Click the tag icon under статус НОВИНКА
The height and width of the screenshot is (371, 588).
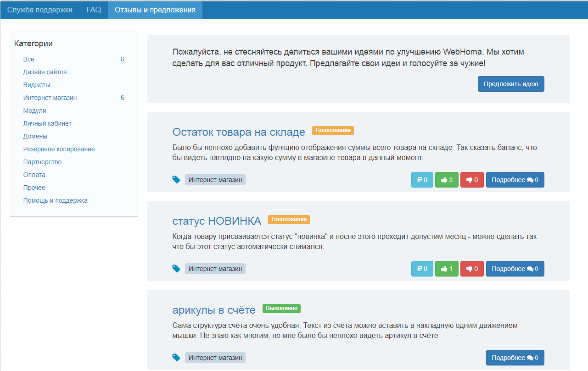176,269
